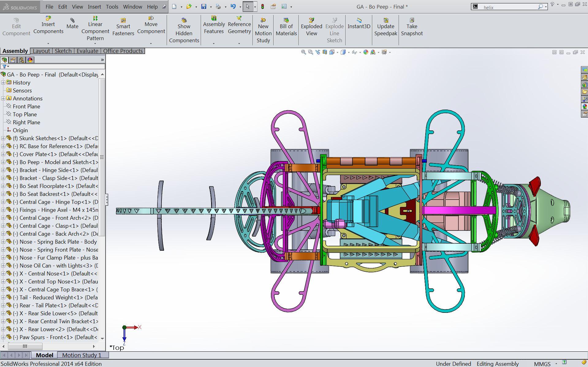Image resolution: width=588 pixels, height=367 pixels.
Task: Open the Tools menu
Action: pos(112,6)
